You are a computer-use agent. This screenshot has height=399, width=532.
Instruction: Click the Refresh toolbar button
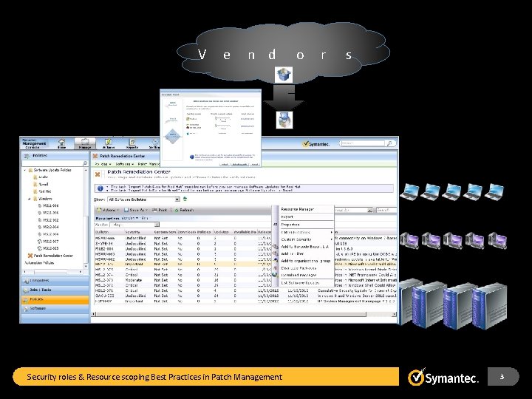click(x=183, y=210)
